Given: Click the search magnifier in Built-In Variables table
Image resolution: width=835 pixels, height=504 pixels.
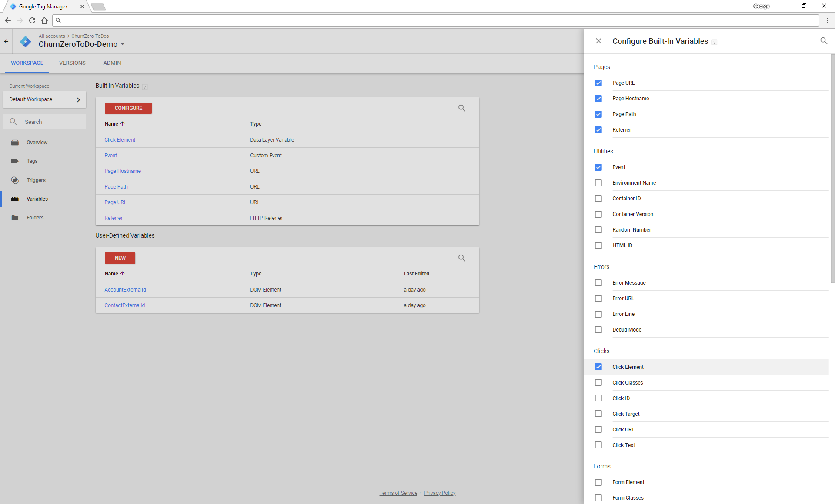Looking at the screenshot, I should [x=462, y=108].
